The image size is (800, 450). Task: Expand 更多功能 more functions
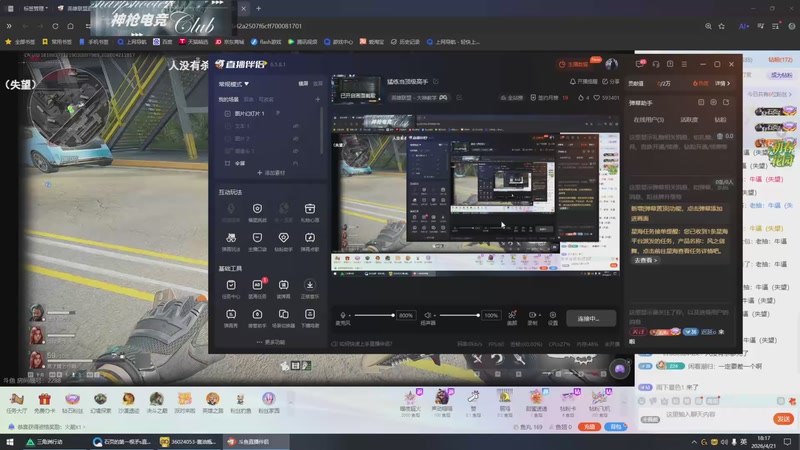pos(271,342)
